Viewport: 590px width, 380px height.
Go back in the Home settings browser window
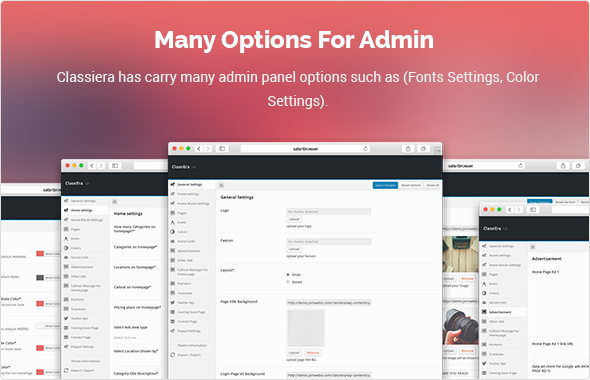pyautogui.click(x=92, y=166)
